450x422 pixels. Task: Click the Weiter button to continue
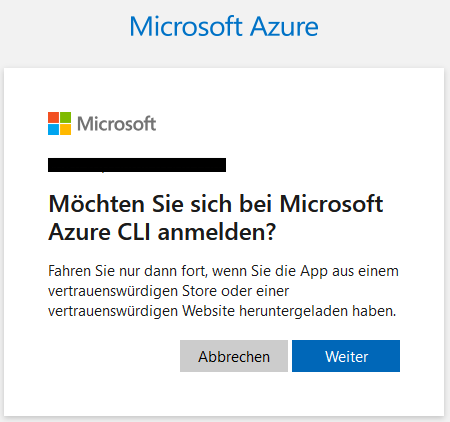point(346,356)
